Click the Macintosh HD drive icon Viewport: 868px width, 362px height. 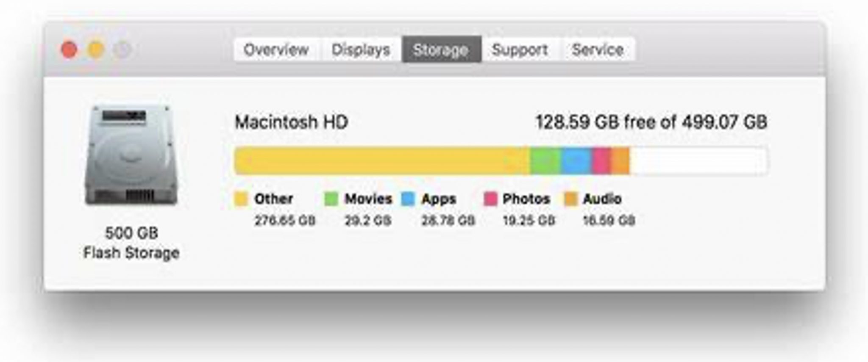tap(131, 155)
